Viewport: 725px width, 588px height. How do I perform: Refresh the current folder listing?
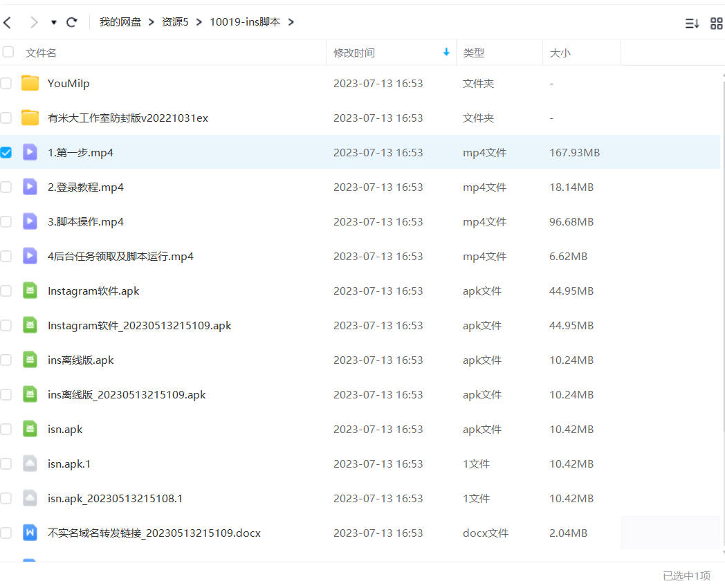pos(72,22)
